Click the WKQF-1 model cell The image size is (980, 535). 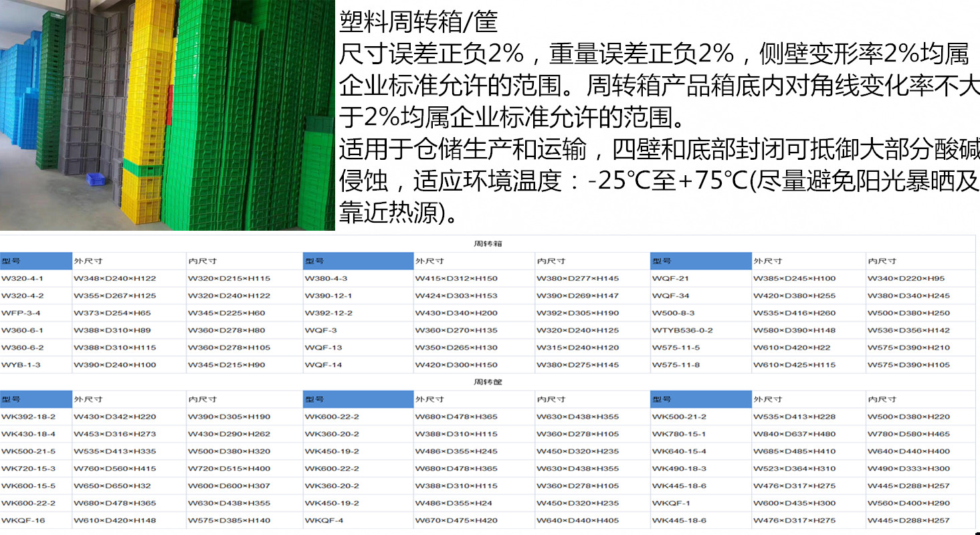[x=671, y=503]
